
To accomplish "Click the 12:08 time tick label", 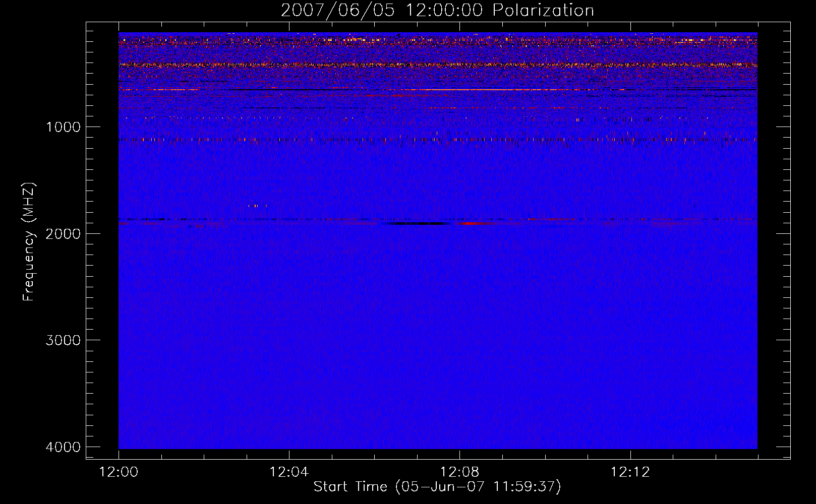I will pyautogui.click(x=459, y=472).
